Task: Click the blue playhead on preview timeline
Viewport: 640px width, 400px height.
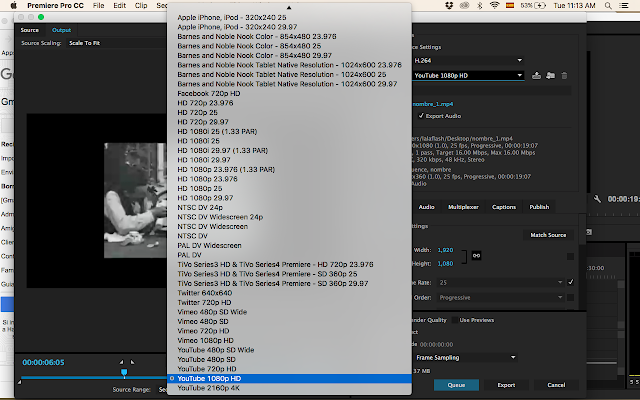Action: pyautogui.click(x=124, y=372)
